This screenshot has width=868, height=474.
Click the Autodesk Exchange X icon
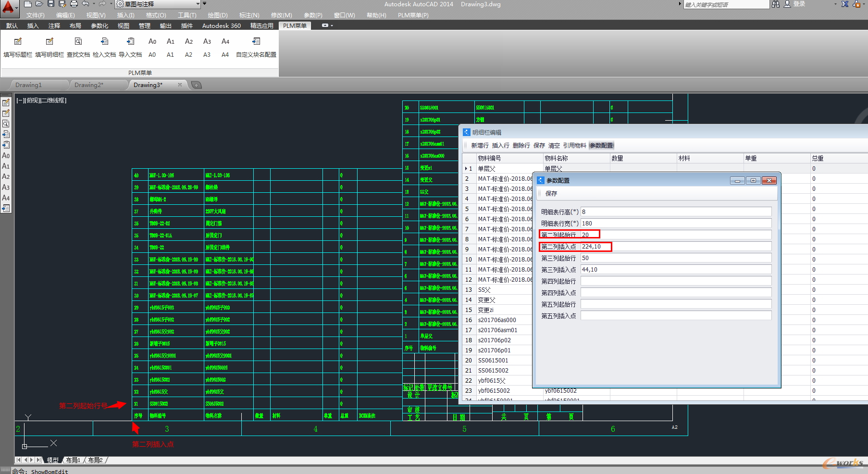click(845, 4)
